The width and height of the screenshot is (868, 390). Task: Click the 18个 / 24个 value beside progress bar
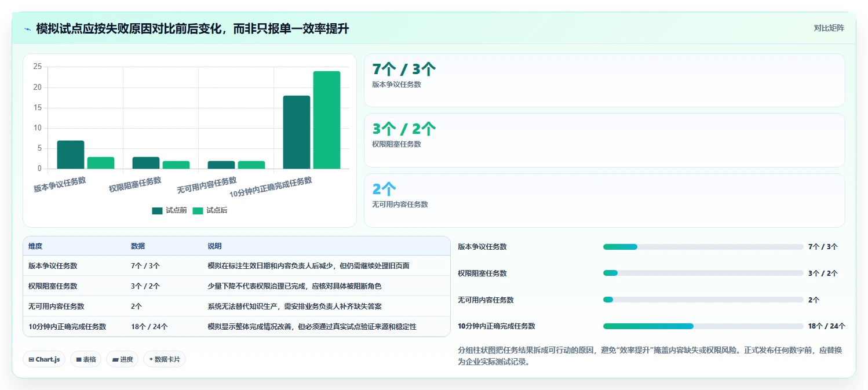pyautogui.click(x=827, y=326)
